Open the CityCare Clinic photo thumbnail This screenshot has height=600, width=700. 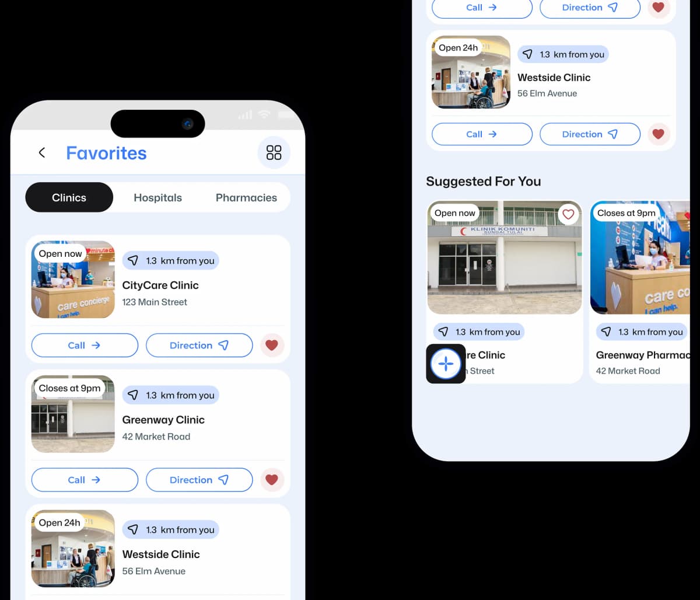[73, 280]
